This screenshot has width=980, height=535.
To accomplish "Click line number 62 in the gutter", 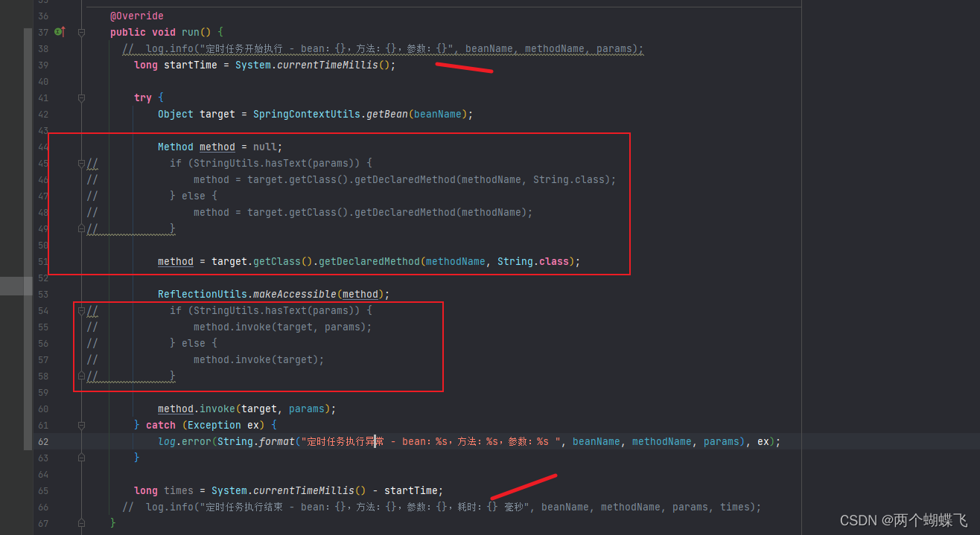I will coord(42,441).
